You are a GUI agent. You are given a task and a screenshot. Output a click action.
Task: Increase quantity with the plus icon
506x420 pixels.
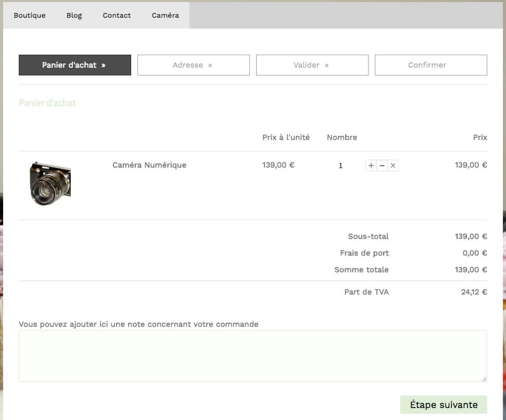pyautogui.click(x=371, y=166)
